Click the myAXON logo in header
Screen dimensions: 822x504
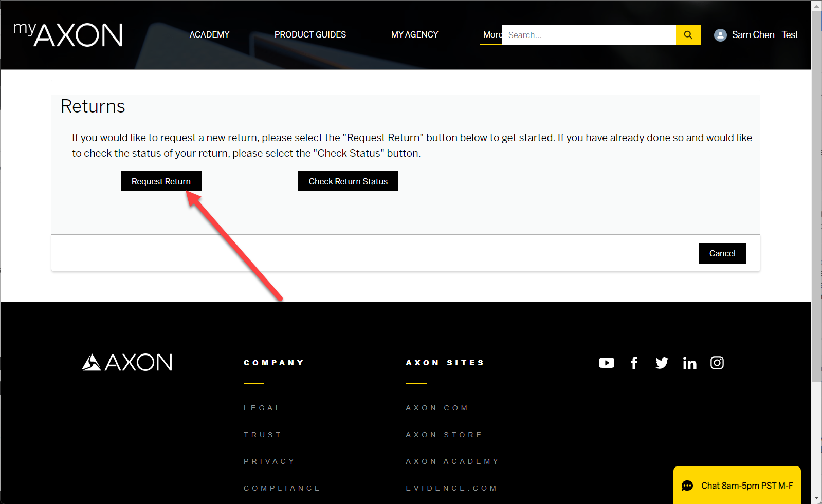(68, 34)
